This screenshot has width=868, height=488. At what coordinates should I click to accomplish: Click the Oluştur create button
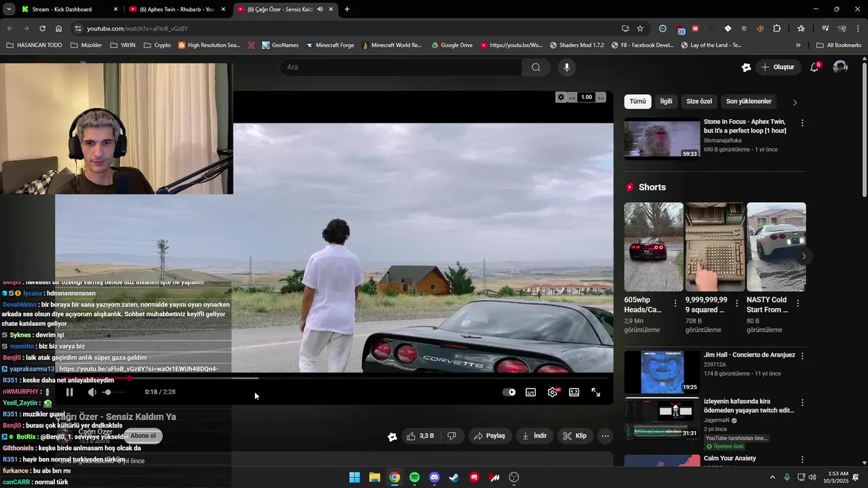[777, 67]
